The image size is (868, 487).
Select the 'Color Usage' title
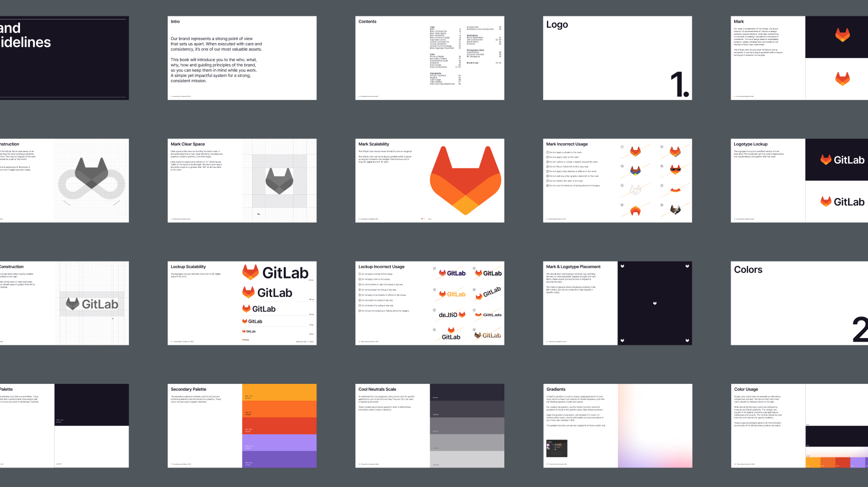746,390
